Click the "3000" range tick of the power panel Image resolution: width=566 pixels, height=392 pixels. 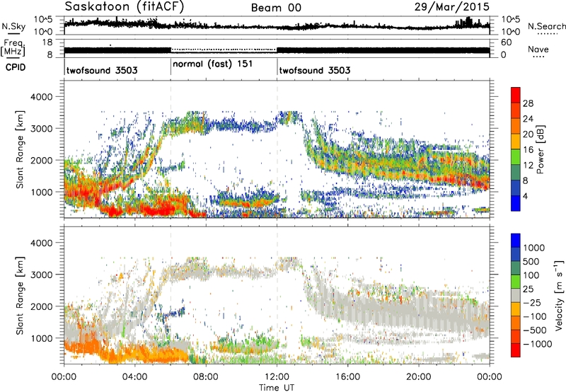[x=41, y=129]
